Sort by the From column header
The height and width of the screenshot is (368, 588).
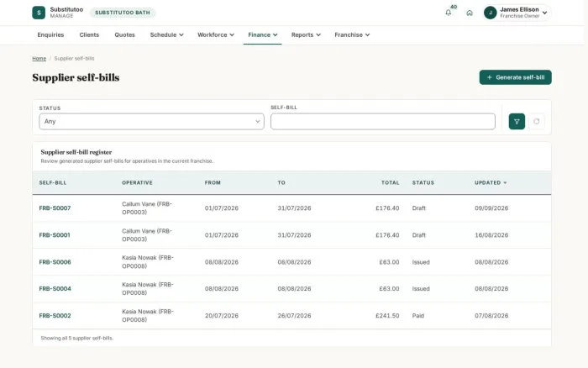[x=213, y=182]
